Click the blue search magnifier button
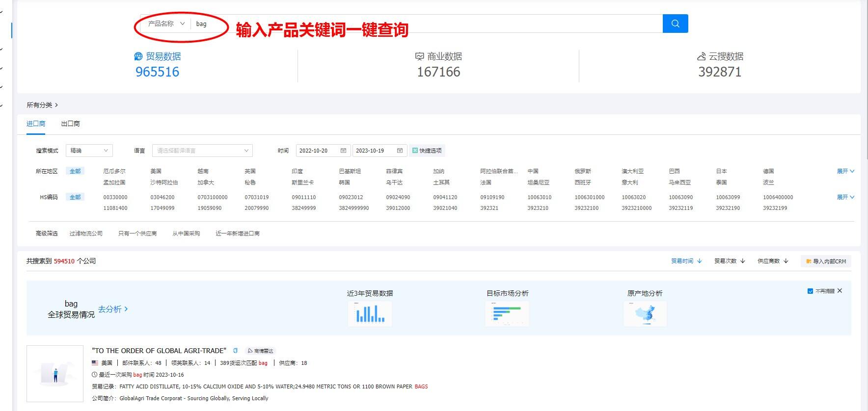The image size is (868, 411). (675, 24)
